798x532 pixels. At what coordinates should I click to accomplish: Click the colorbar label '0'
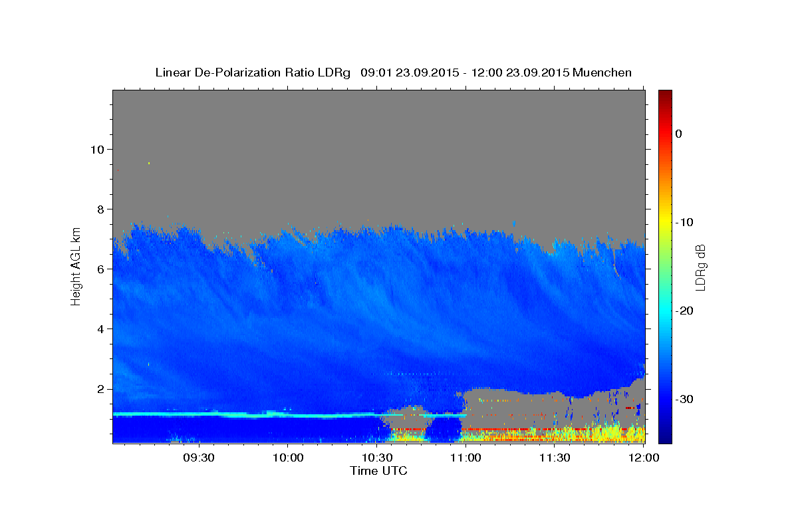point(679,134)
